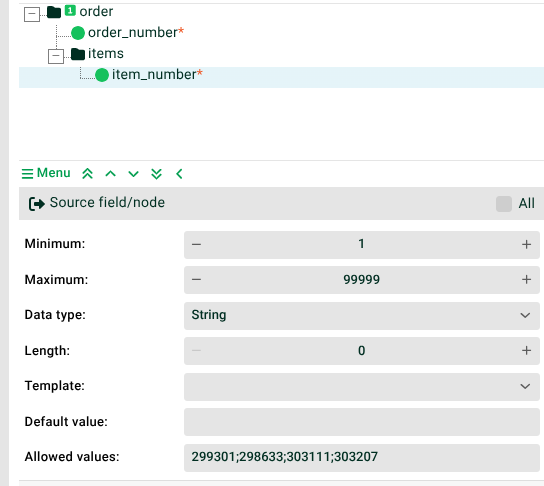Image resolution: width=544 pixels, height=486 pixels.
Task: Open the Template dropdown
Action: [x=362, y=386]
